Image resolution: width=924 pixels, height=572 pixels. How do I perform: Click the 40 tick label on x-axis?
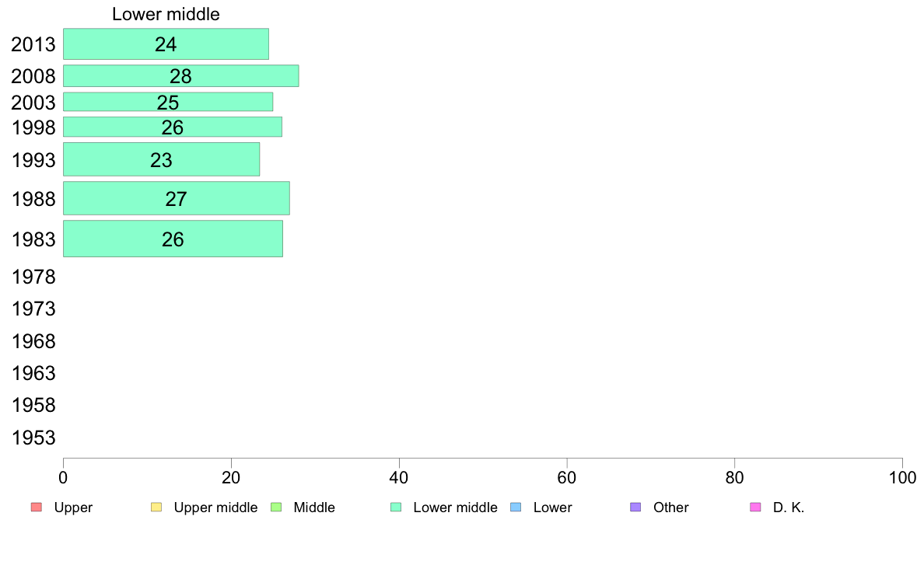[399, 478]
